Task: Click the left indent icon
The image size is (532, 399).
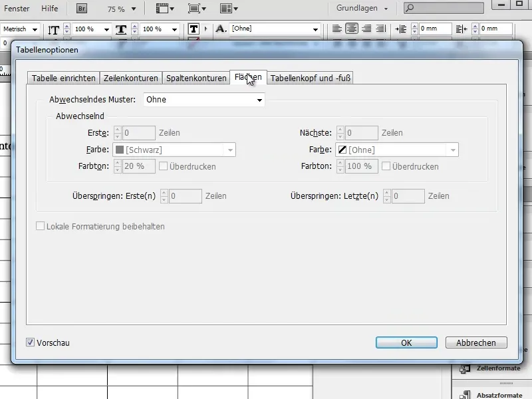Action: [401, 29]
